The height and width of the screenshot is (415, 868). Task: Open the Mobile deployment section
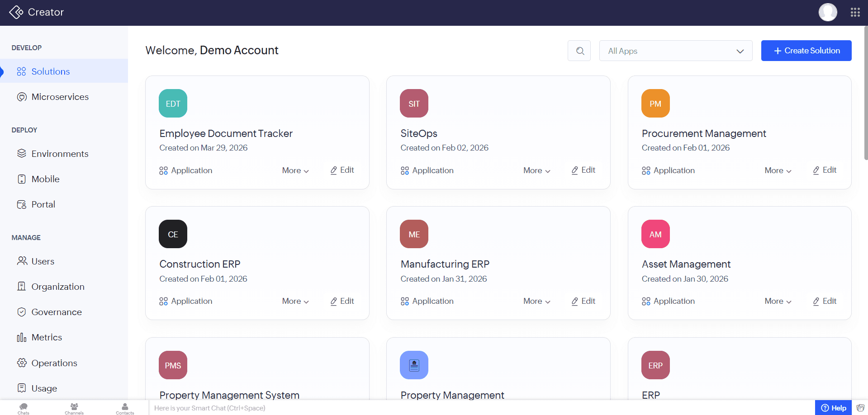click(x=45, y=179)
